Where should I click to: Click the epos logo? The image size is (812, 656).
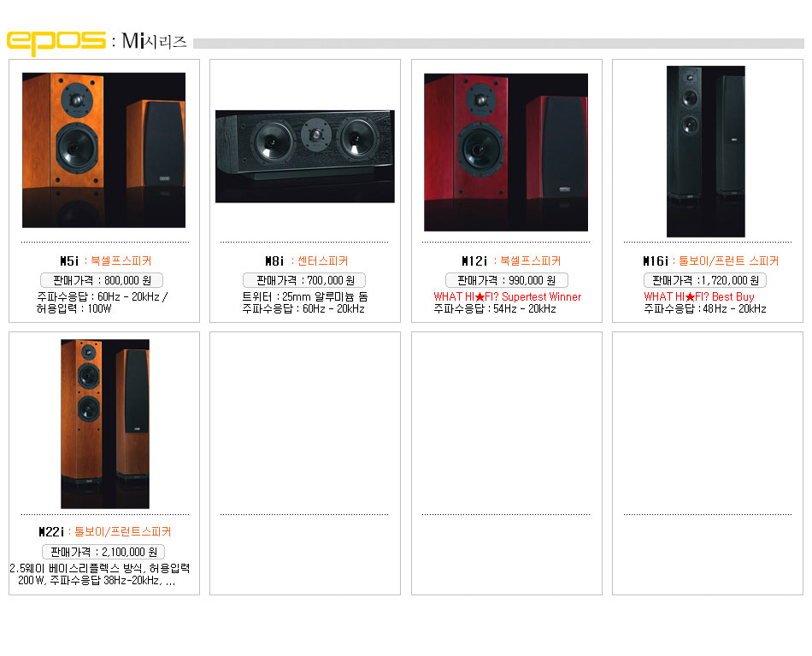pos(56,42)
